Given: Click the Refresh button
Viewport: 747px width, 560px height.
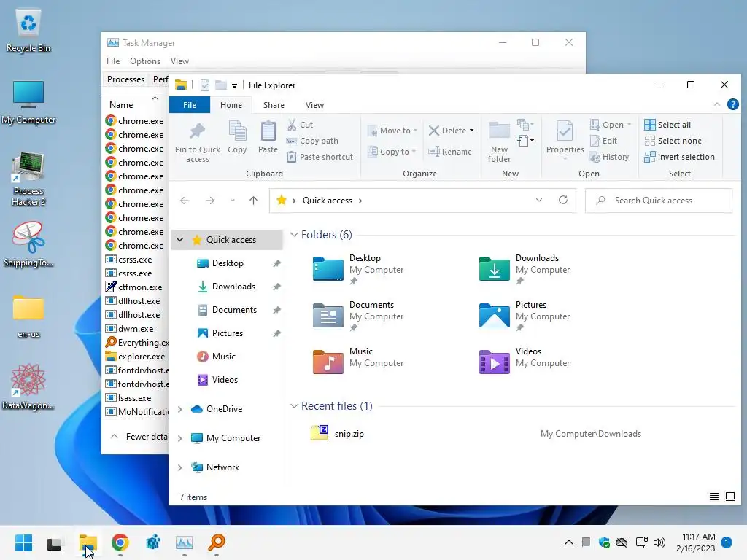Looking at the screenshot, I should pos(563,200).
